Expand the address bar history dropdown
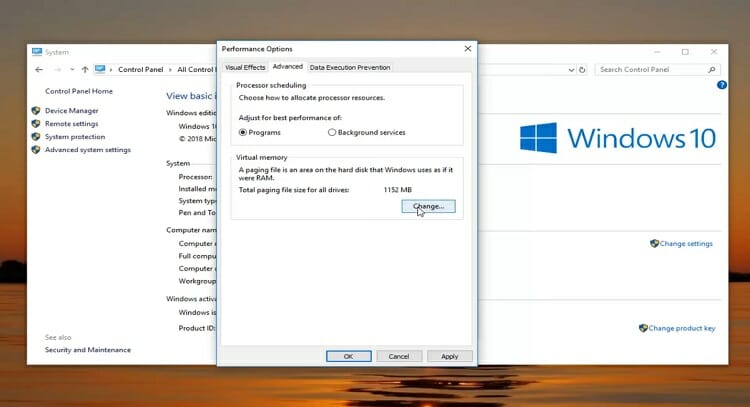Viewport: 750px width, 407px height. tap(571, 70)
